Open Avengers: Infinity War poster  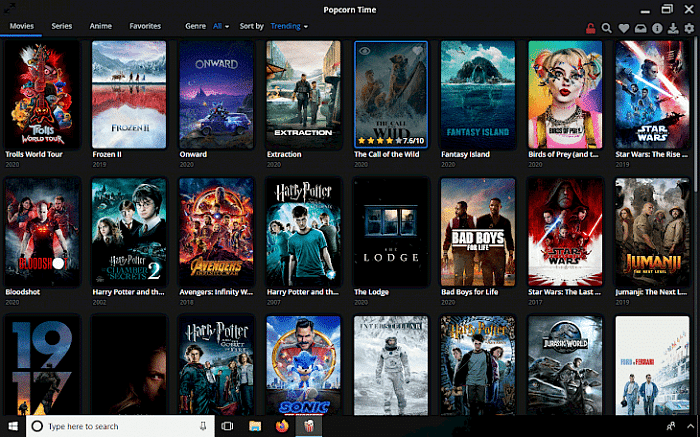click(x=216, y=232)
